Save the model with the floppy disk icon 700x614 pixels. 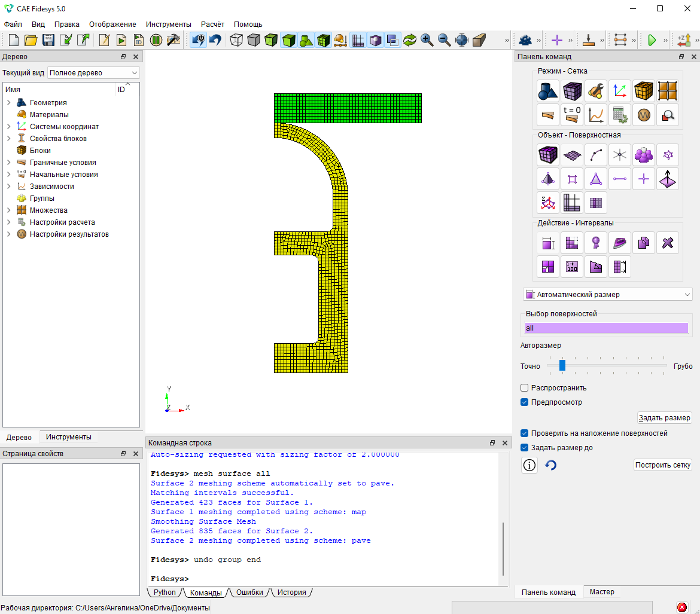click(x=48, y=40)
